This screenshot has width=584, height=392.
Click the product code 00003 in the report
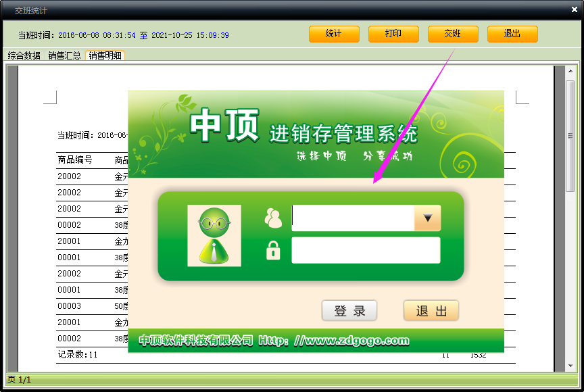point(69,306)
